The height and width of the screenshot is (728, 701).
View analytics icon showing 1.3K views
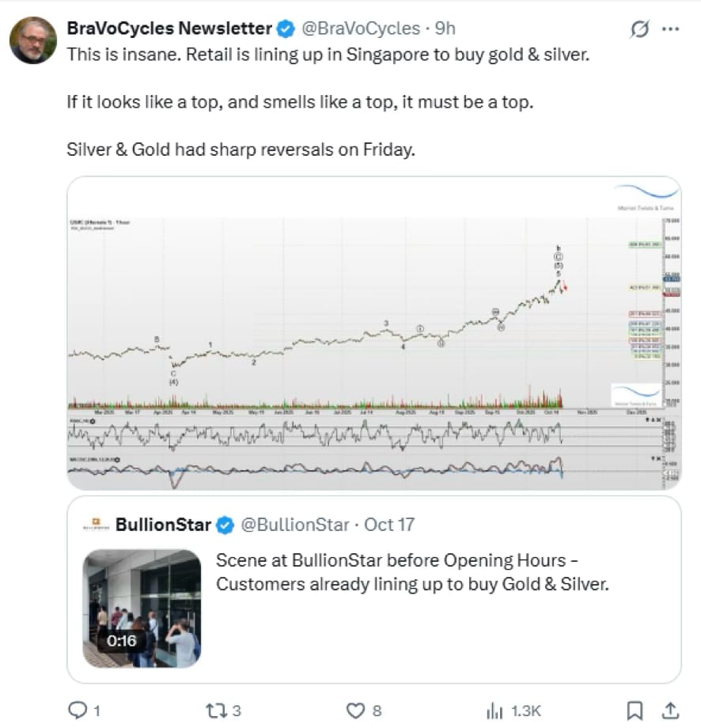pyautogui.click(x=494, y=711)
